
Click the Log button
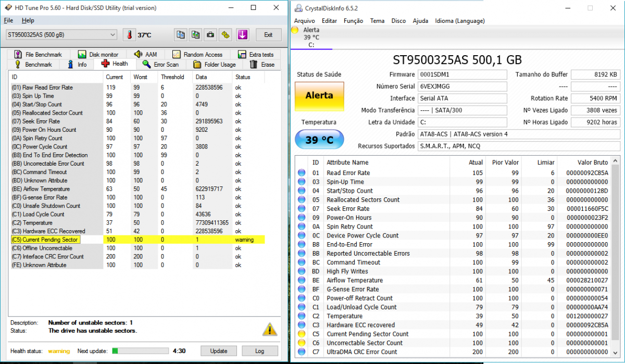pos(259,351)
